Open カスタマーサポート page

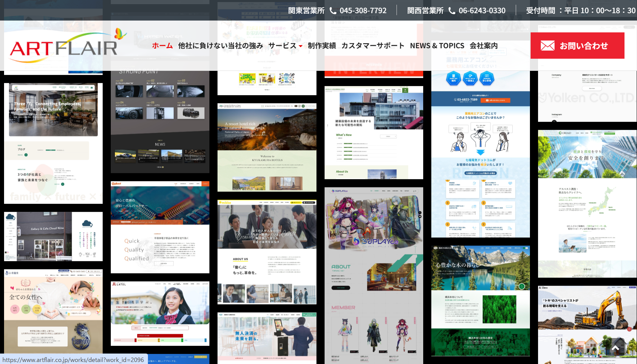[373, 46]
